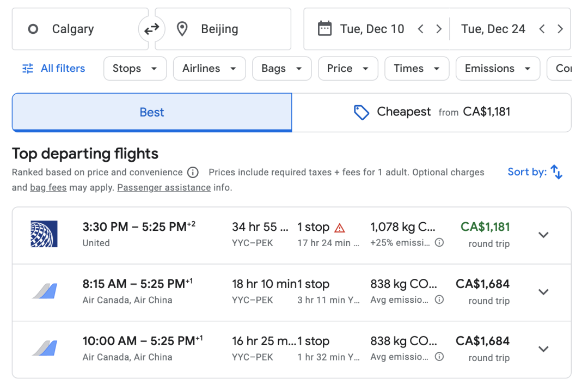Open the All filters panel

(53, 68)
